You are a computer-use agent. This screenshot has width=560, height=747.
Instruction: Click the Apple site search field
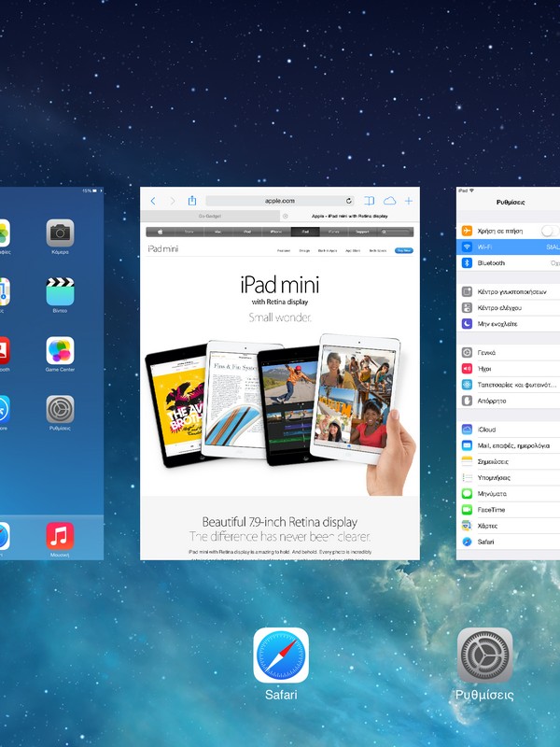pos(395,232)
